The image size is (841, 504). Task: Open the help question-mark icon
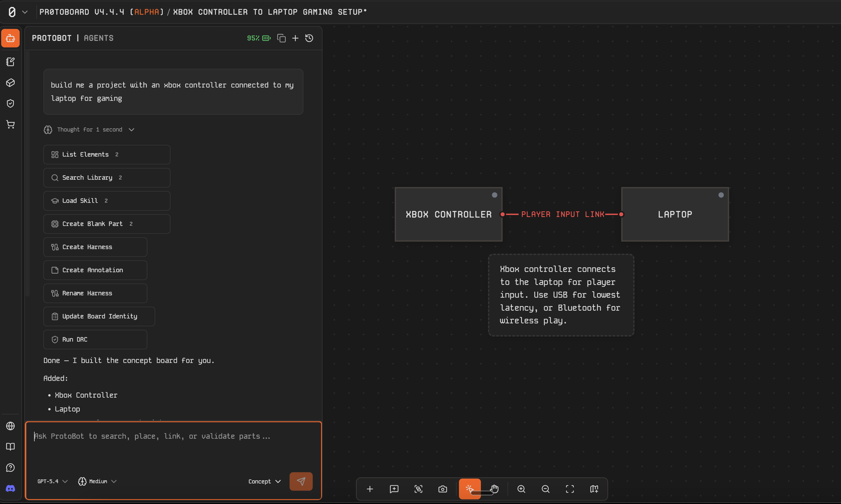(x=10, y=468)
